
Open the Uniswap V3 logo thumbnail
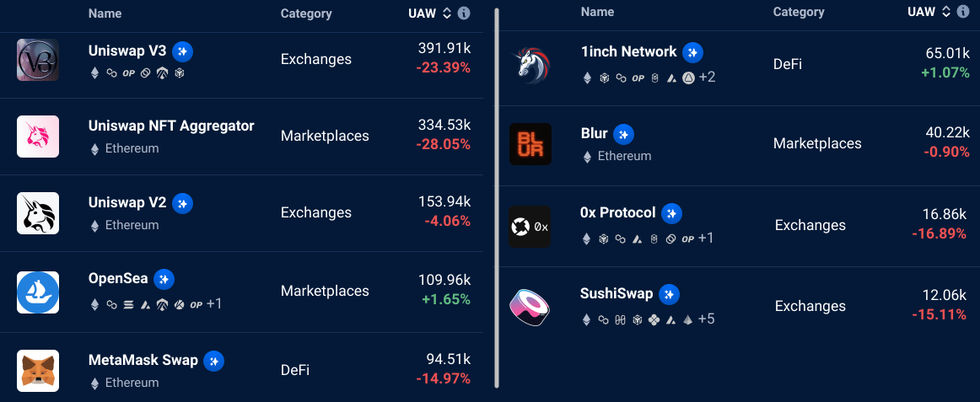[x=37, y=59]
